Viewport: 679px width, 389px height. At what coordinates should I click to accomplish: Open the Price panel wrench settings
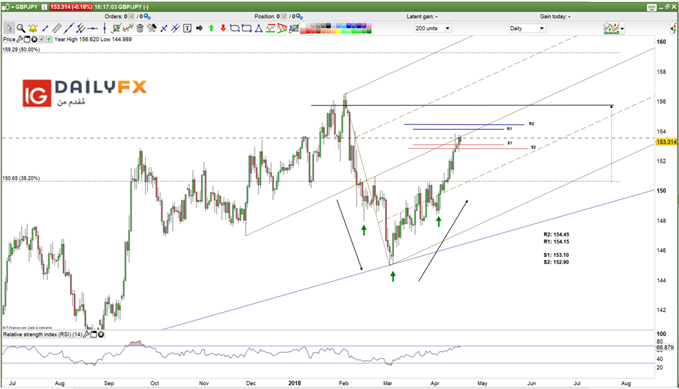(x=19, y=39)
